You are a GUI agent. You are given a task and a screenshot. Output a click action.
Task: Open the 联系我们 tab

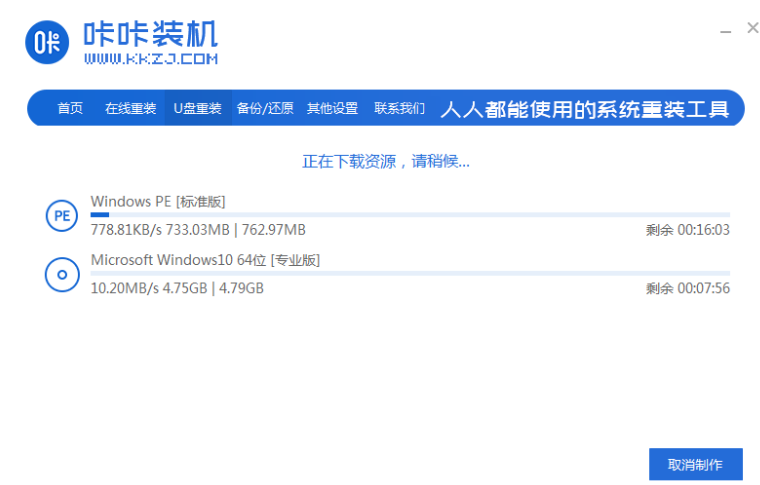point(399,108)
